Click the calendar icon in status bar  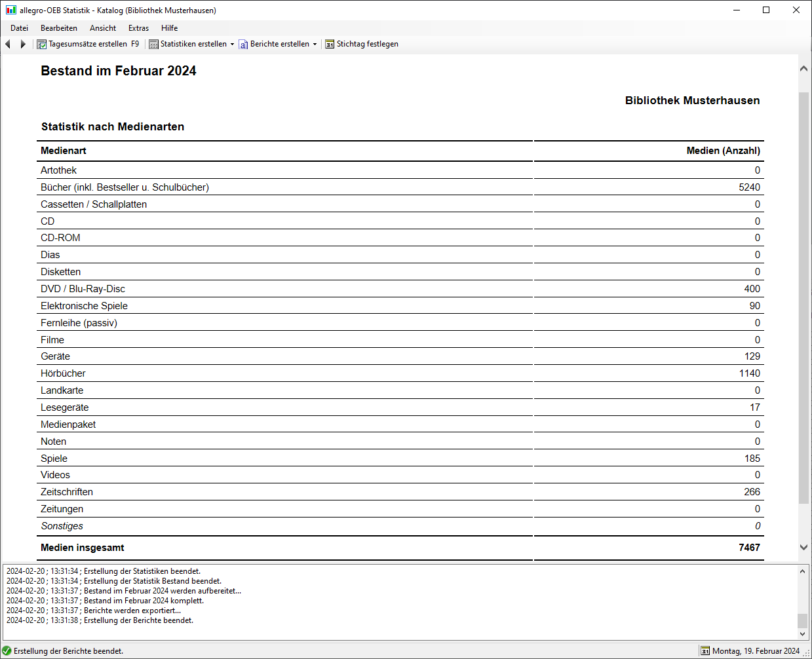coord(705,651)
